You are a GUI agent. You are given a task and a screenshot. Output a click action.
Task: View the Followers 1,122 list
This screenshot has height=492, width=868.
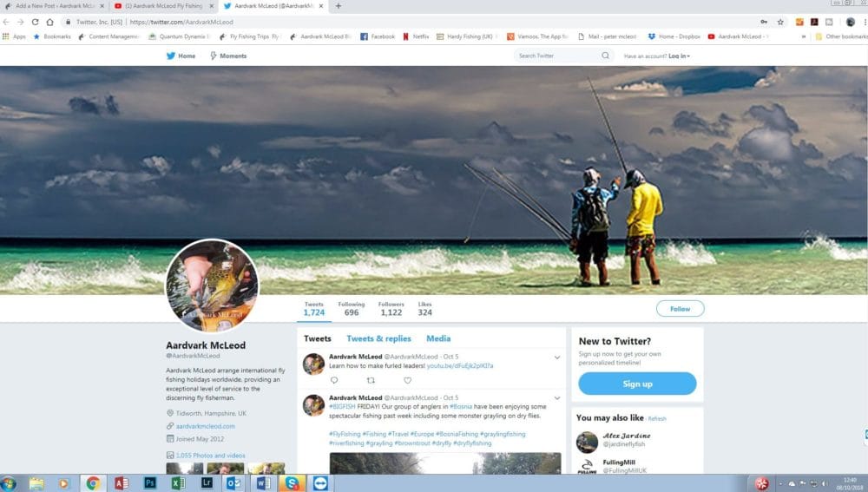(391, 309)
